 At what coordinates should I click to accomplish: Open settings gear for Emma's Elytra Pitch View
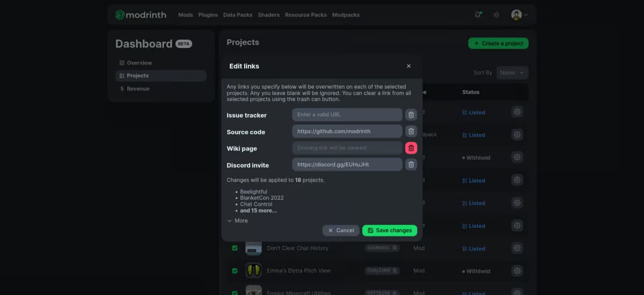517,271
